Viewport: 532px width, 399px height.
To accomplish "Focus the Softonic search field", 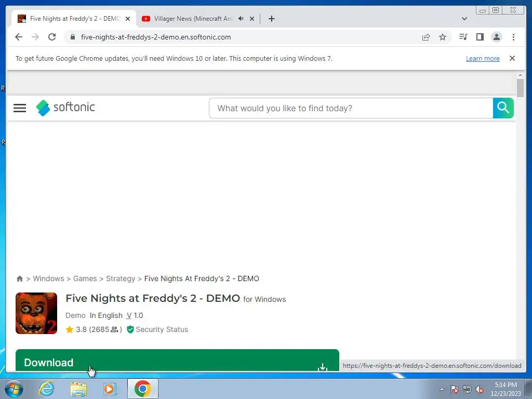I will tap(351, 108).
